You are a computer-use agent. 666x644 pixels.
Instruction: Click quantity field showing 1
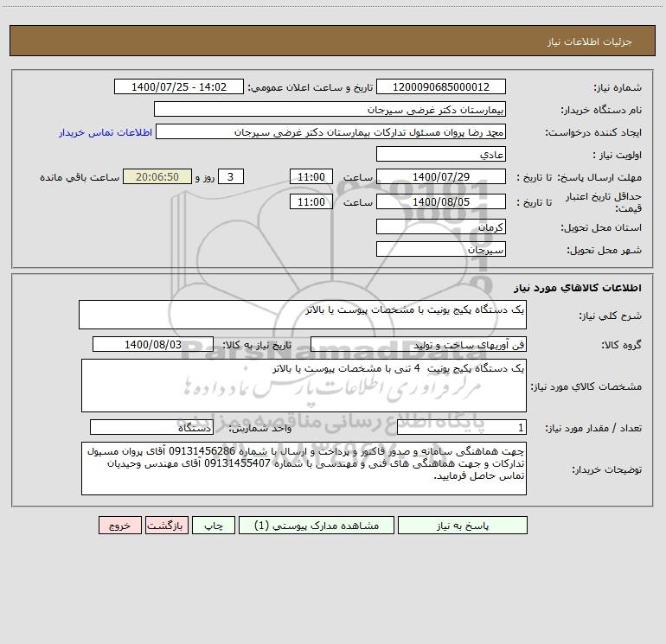pos(462,427)
